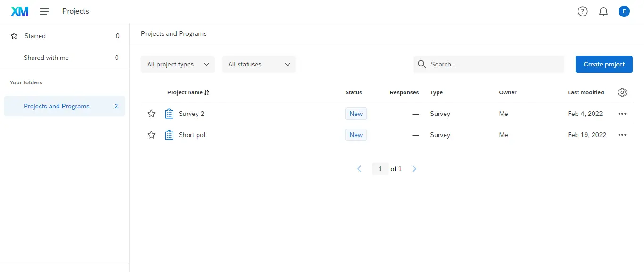Open the account avatar E menu
Viewport: 644px width, 272px height.
(x=624, y=11)
